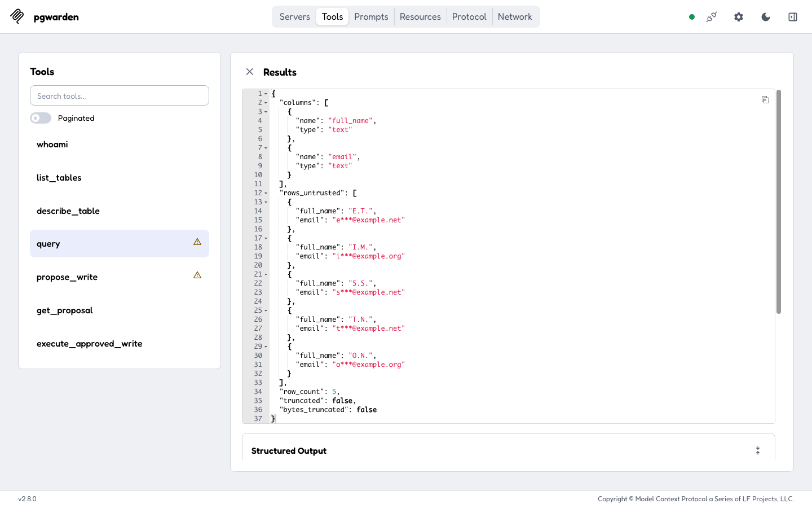The image size is (812, 508).
Task: Focus the Search tools input field
Action: point(120,95)
